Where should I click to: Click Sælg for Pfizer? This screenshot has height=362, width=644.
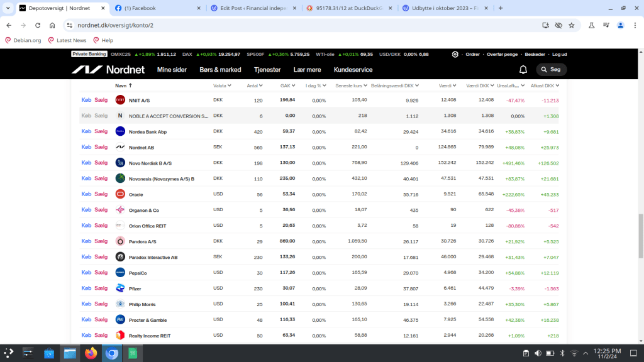coord(101,288)
